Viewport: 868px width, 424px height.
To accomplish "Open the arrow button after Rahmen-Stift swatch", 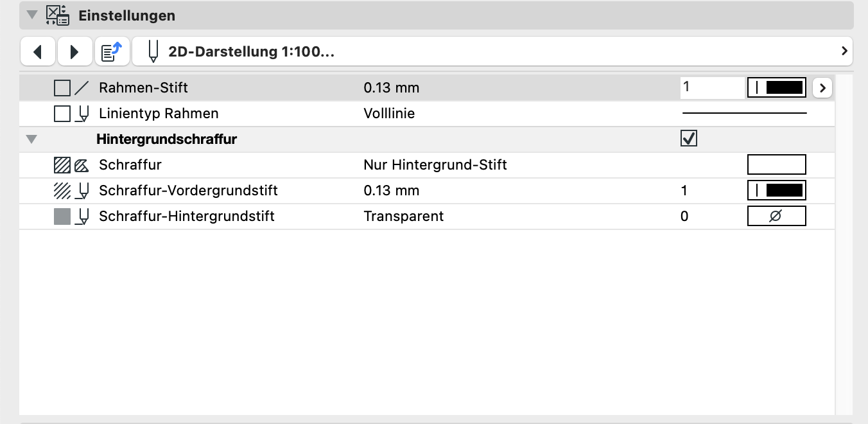I will (x=822, y=87).
